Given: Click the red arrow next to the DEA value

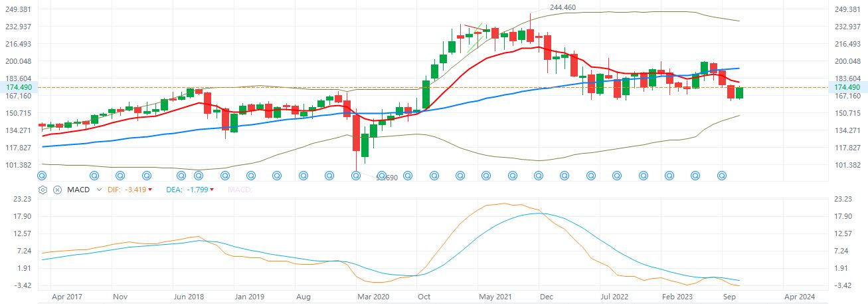Looking at the screenshot, I should (x=211, y=190).
